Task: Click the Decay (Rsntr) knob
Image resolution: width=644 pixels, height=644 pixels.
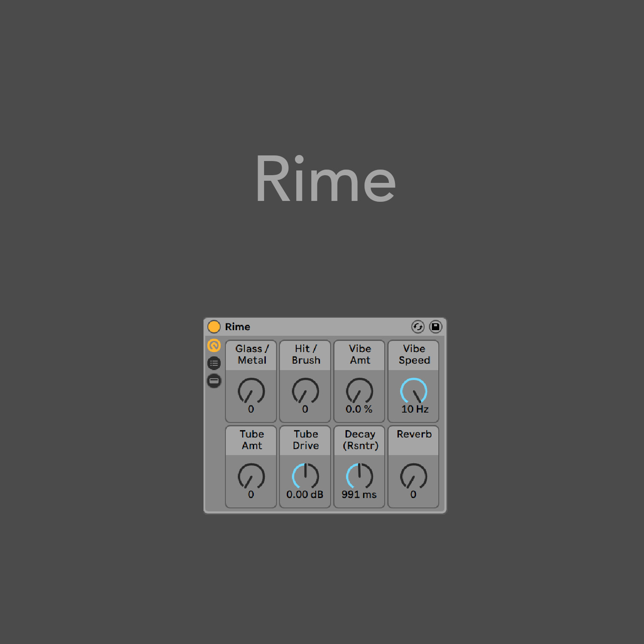Action: 359,476
